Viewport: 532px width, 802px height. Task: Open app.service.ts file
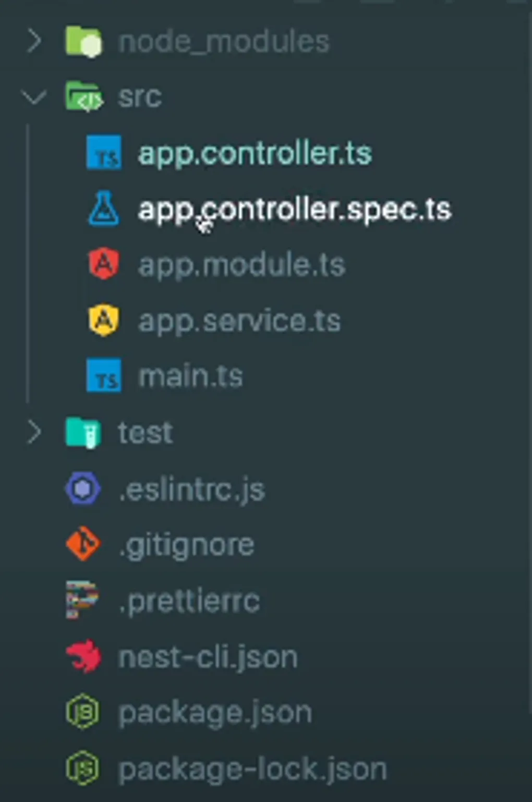tap(239, 321)
